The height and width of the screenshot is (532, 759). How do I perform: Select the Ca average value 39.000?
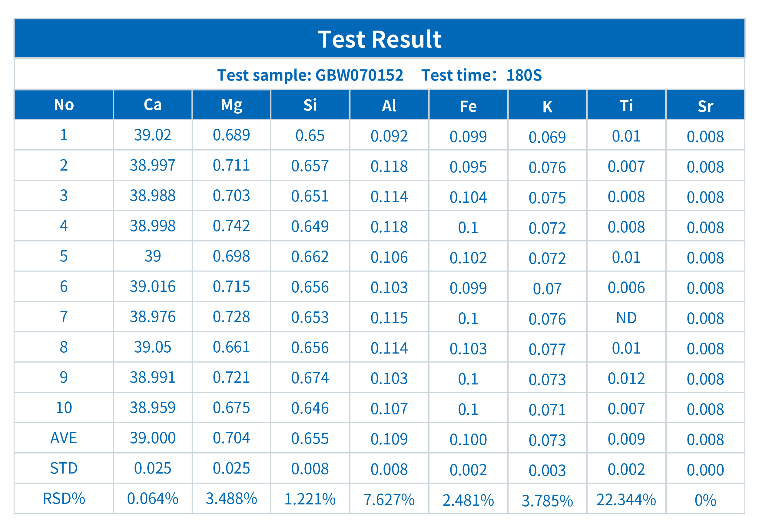[152, 438]
